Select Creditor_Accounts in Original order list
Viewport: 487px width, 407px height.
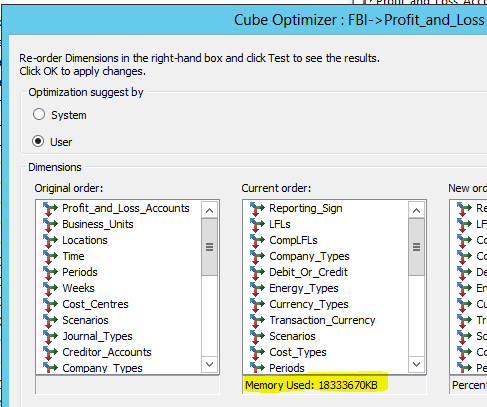click(107, 352)
